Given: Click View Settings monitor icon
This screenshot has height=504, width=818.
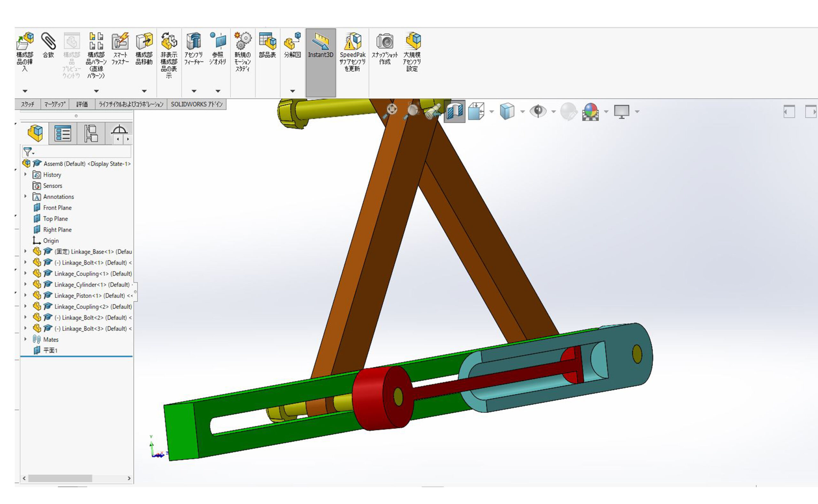Looking at the screenshot, I should [622, 112].
